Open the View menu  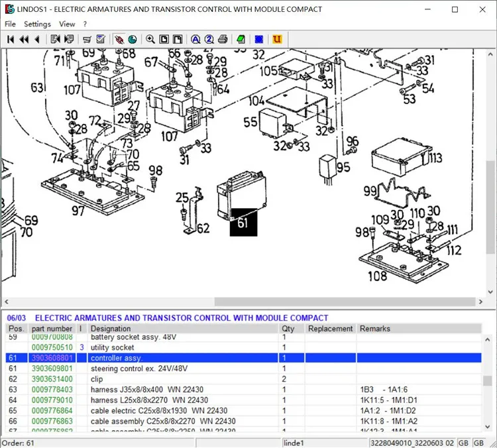[67, 24]
